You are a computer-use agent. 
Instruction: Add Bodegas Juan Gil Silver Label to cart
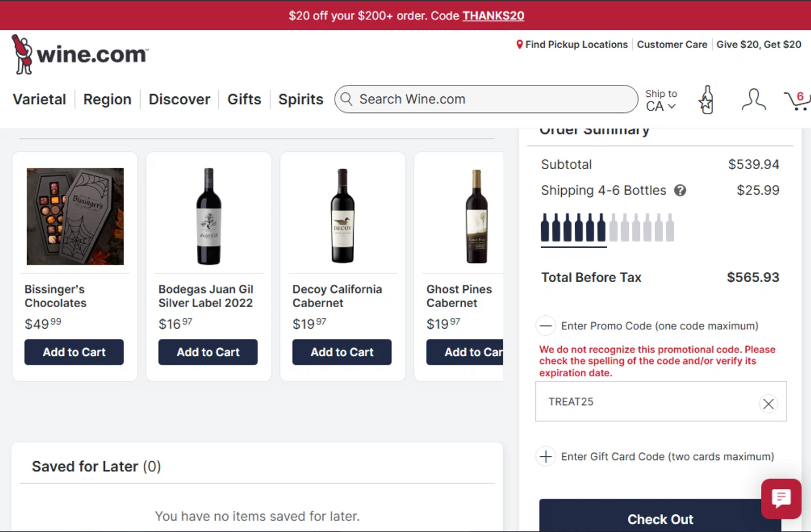tap(208, 352)
